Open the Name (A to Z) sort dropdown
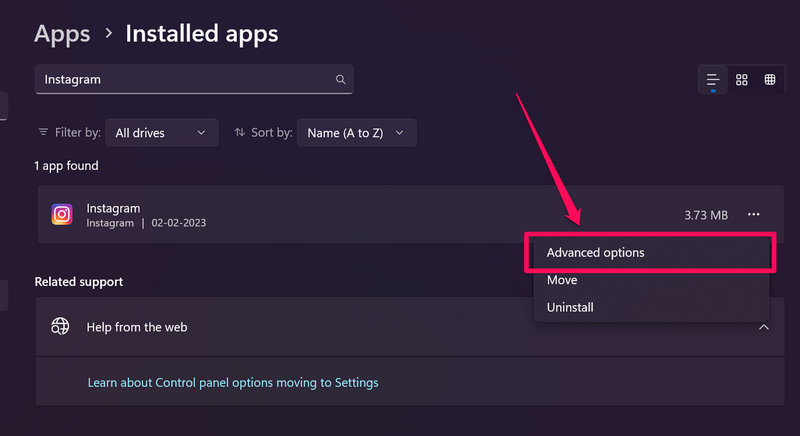 click(x=356, y=132)
